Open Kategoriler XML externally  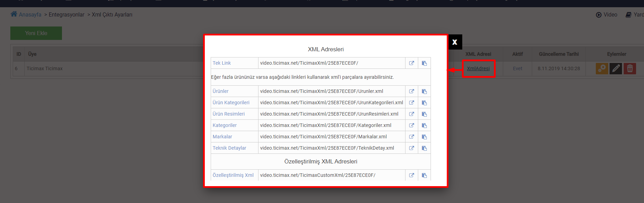411,125
